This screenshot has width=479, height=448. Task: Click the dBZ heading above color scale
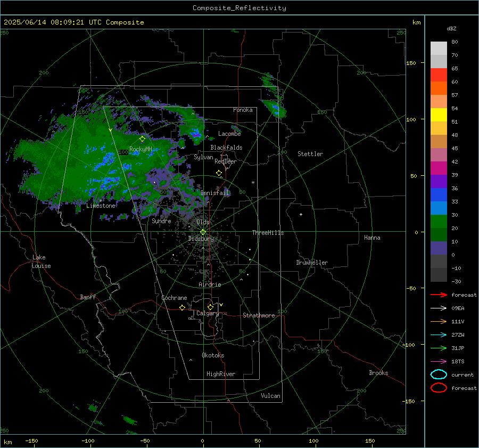(x=451, y=29)
